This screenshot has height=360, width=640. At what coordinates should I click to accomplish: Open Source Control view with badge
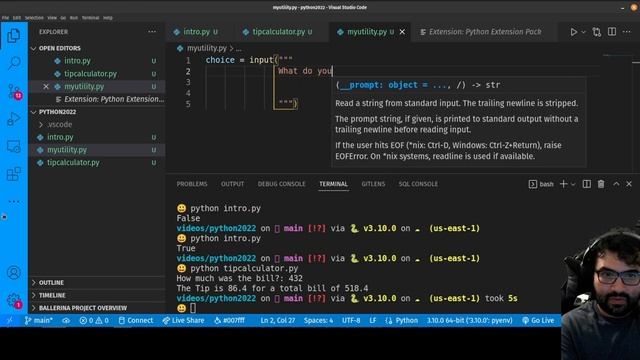14,91
